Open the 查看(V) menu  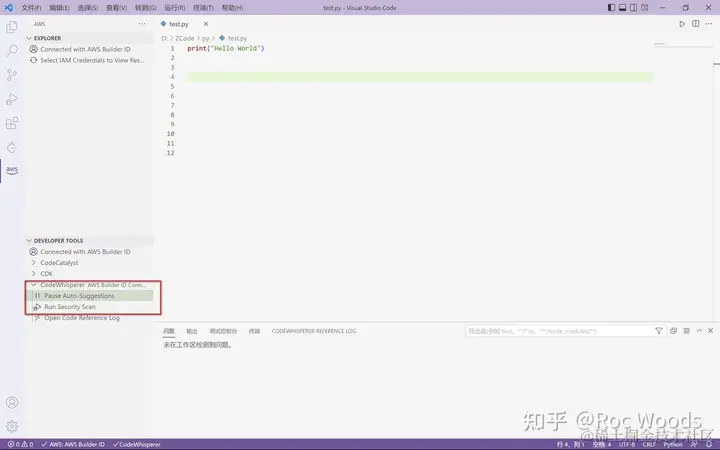click(117, 8)
